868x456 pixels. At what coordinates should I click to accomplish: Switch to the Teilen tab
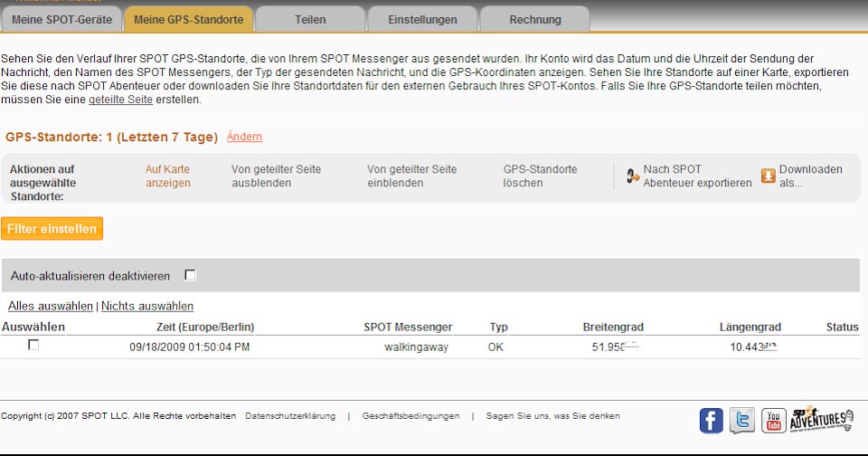[x=310, y=19]
